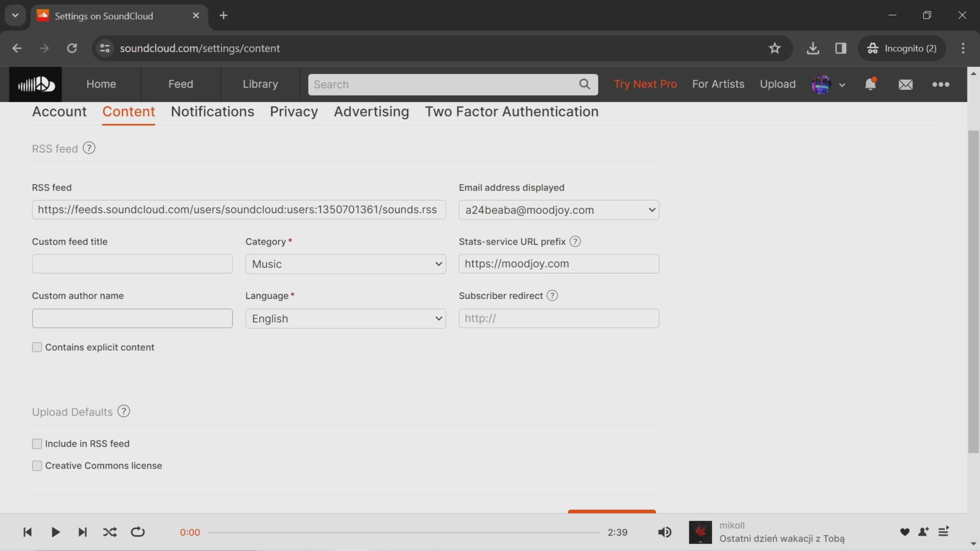Viewport: 980px width, 551px height.
Task: Click the shuffle playback icon
Action: tap(110, 532)
